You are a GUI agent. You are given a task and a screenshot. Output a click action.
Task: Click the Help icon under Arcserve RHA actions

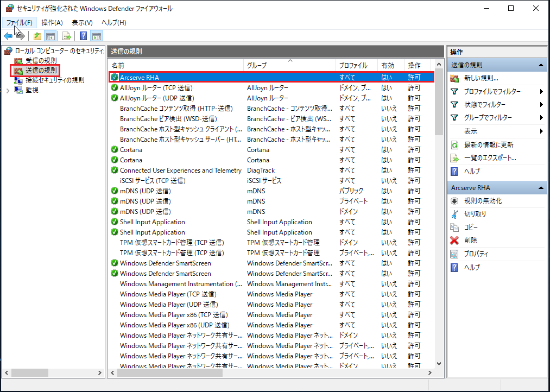click(x=454, y=267)
